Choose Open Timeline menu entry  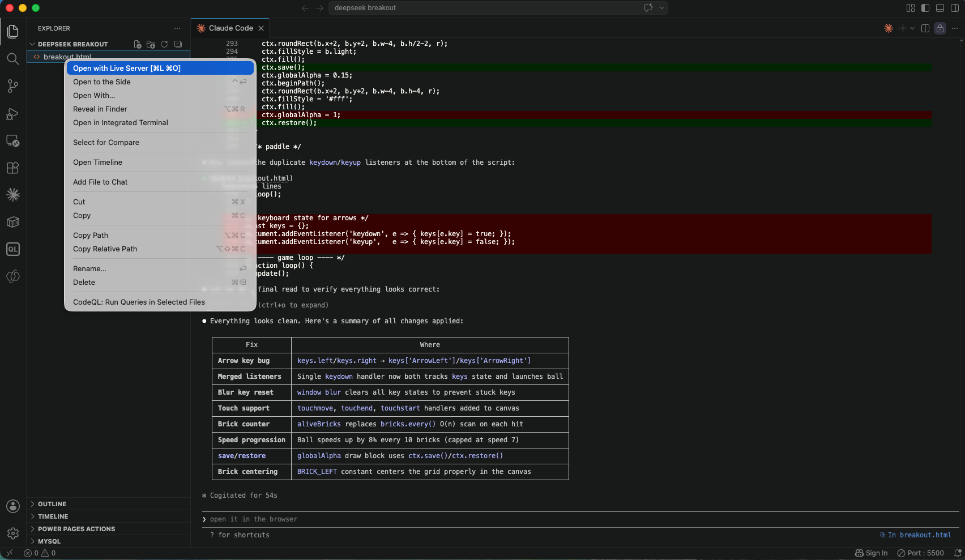tap(160, 162)
